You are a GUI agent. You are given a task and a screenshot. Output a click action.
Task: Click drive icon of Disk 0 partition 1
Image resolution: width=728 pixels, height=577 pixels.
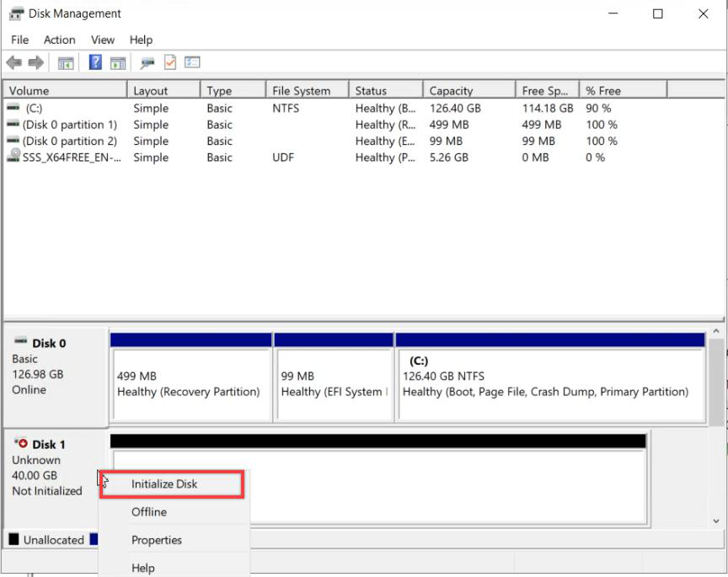coord(13,125)
